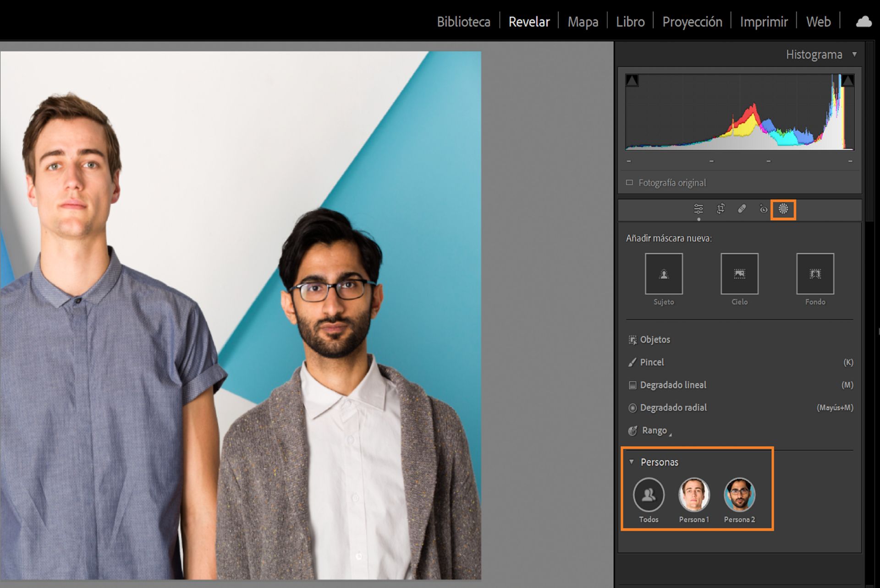
Task: Select the Red eye correction icon
Action: coord(763,209)
